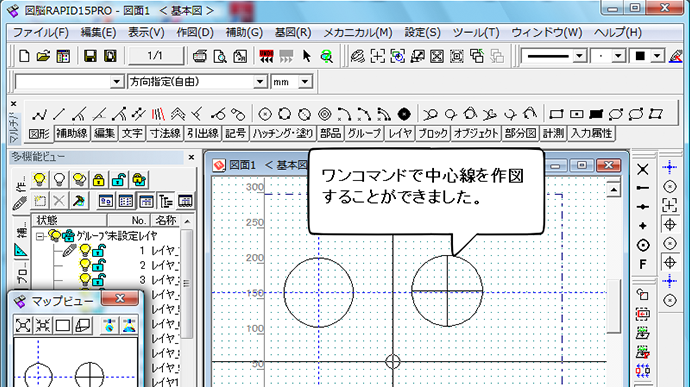Screen dimensions: 690x387
Task: Toggle the unlit lightbulb layer button
Action: [x=59, y=180]
